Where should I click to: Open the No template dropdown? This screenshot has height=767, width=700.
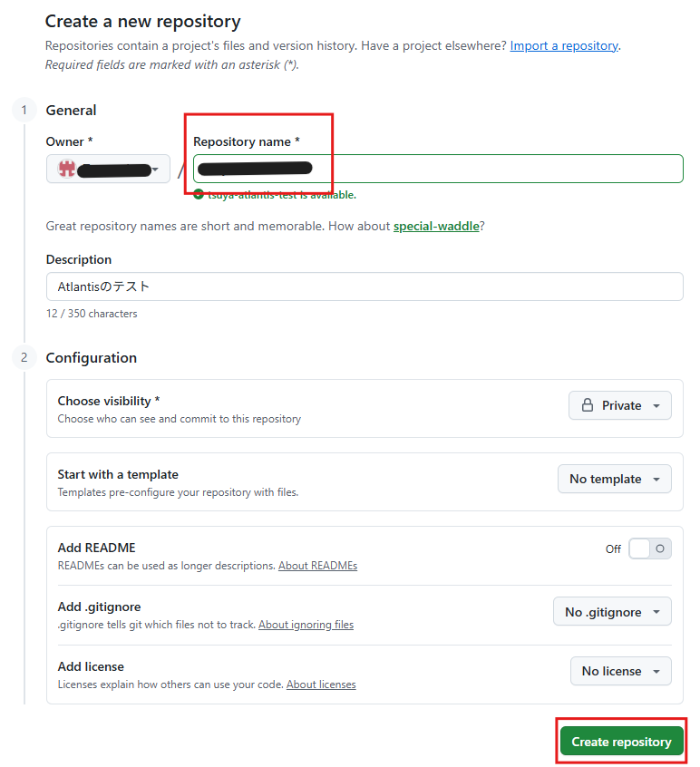[x=614, y=479]
